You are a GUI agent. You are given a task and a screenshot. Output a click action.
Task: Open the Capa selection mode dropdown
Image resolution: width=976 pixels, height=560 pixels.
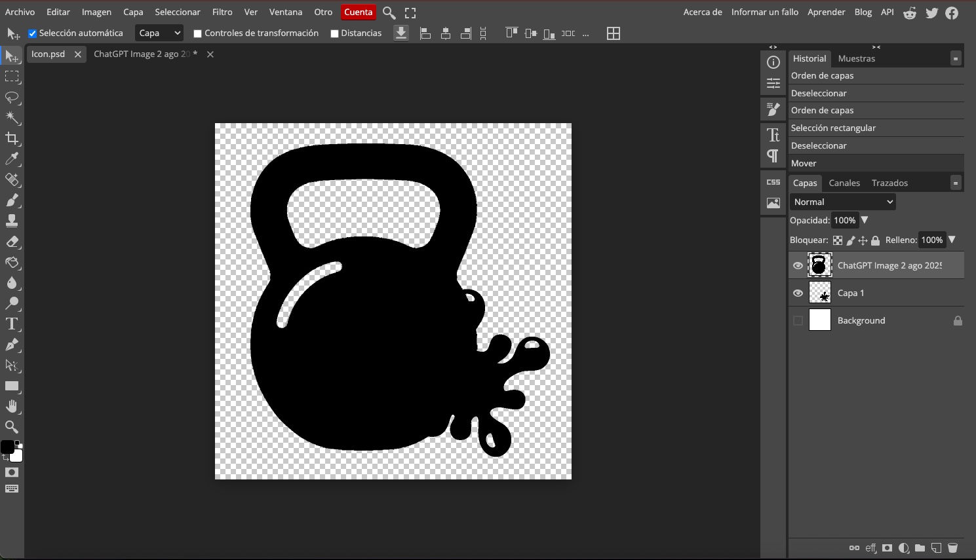(159, 32)
